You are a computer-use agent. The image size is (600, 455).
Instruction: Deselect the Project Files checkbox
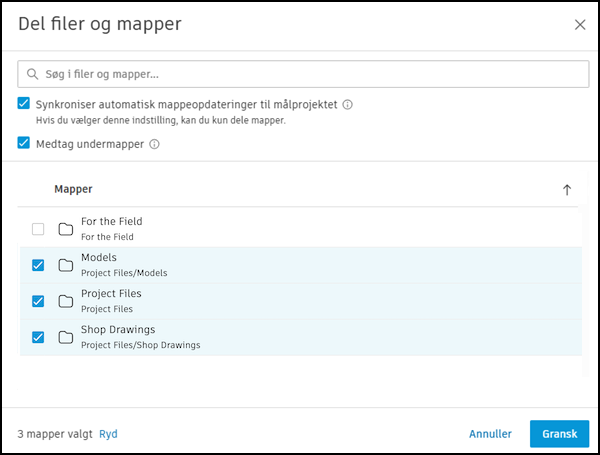coord(38,301)
